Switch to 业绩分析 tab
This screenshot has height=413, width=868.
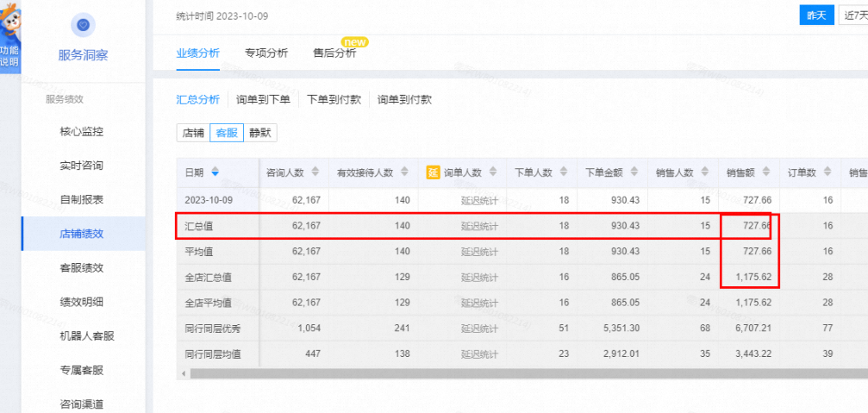click(x=198, y=53)
